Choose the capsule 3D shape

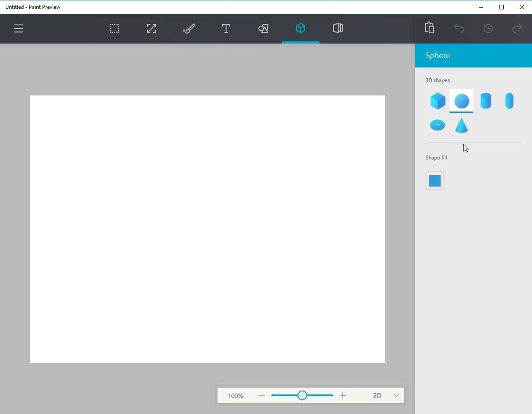(x=509, y=101)
